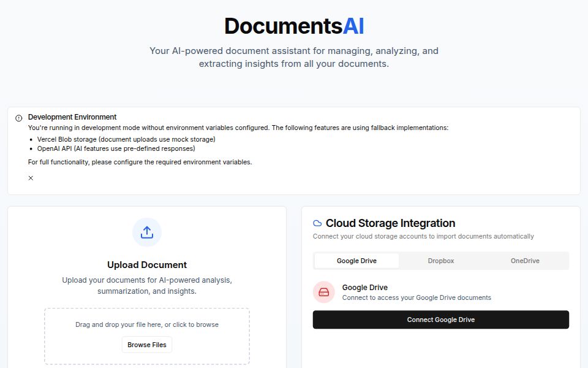Click the DocumentsAI page title

click(294, 26)
